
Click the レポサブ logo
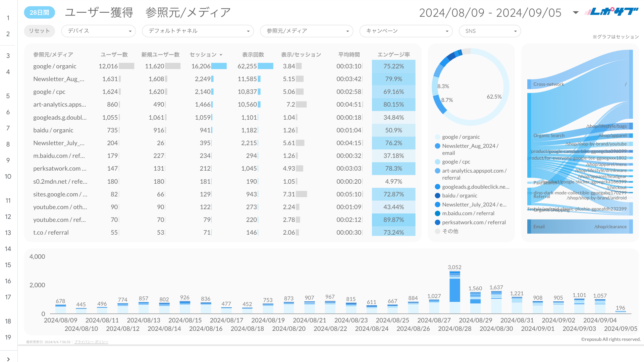pyautogui.click(x=611, y=11)
